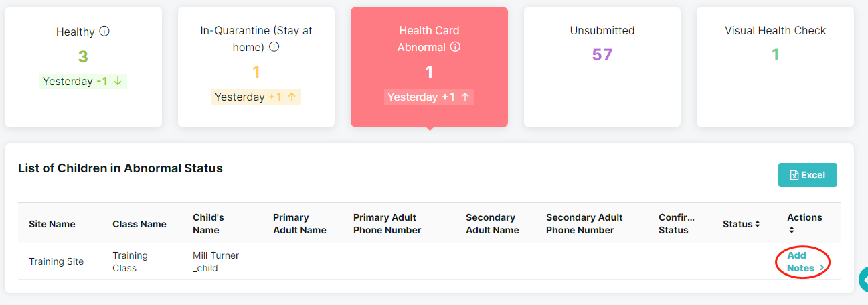Select the Healthy status card
Image resolution: width=868 pixels, height=305 pixels.
coord(83,67)
